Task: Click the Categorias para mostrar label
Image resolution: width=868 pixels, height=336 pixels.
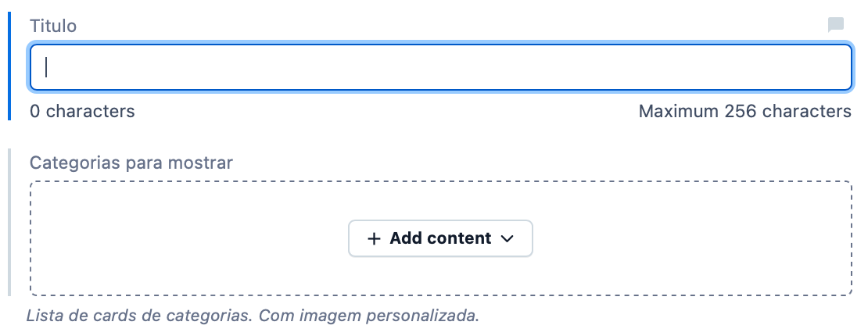Action: tap(131, 163)
